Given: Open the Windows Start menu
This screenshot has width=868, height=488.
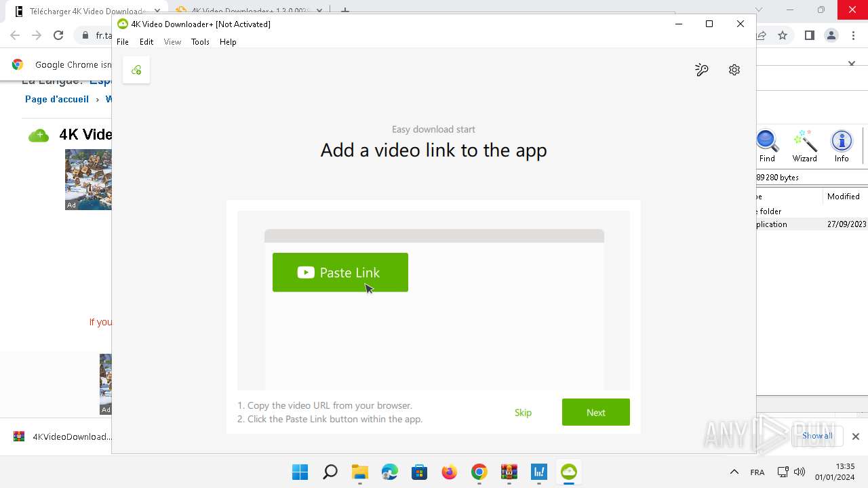Looking at the screenshot, I should 300,472.
